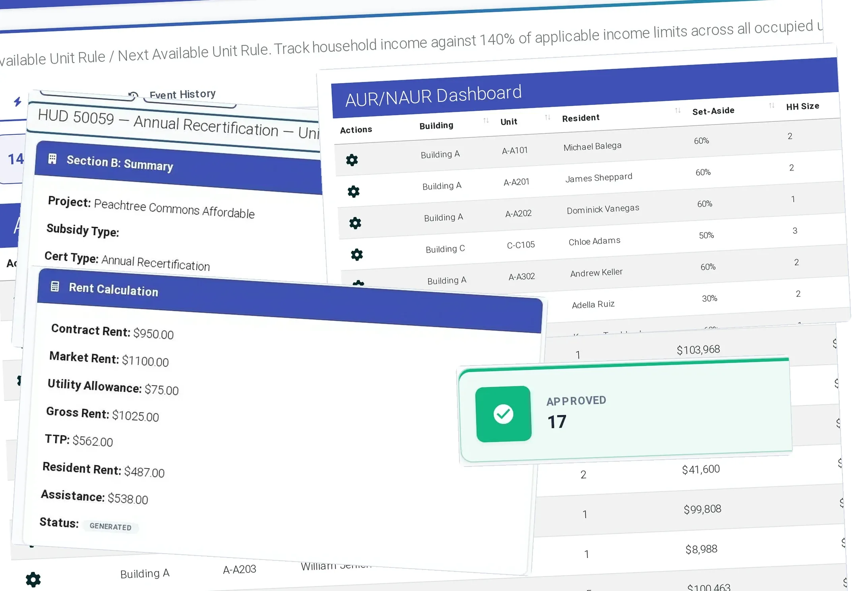
Task: Click the Actions column header
Action: tap(356, 130)
